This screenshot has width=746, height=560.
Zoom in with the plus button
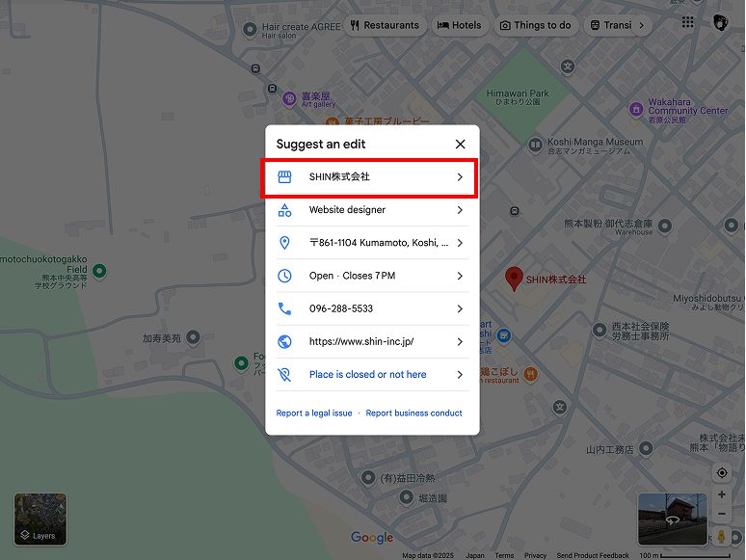[722, 494]
